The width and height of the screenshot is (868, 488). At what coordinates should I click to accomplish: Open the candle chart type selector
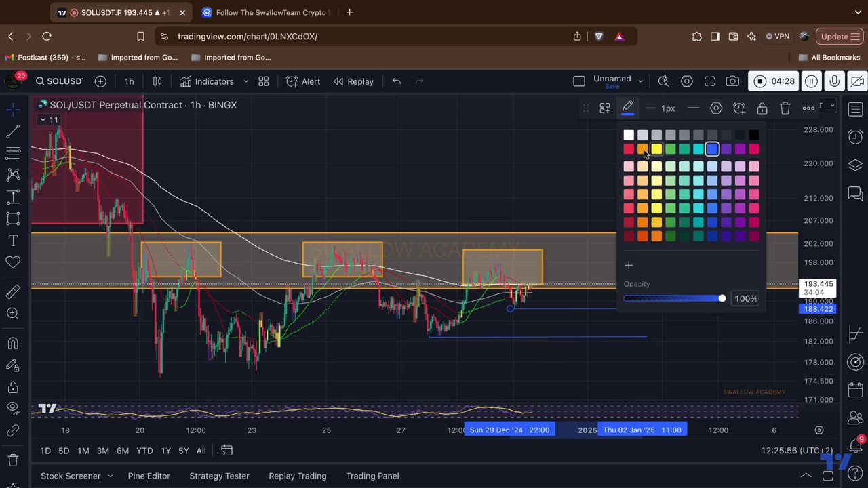pos(157,81)
